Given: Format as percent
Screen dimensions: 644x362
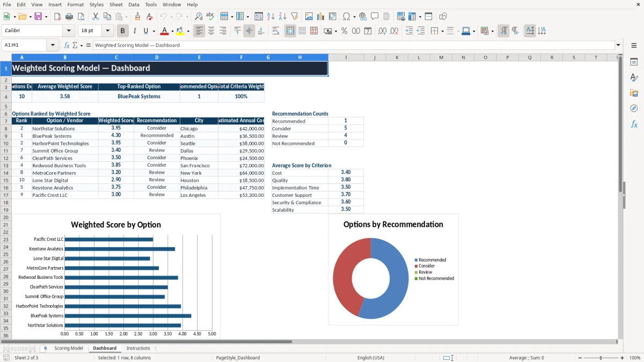Looking at the screenshot, I should tap(344, 31).
